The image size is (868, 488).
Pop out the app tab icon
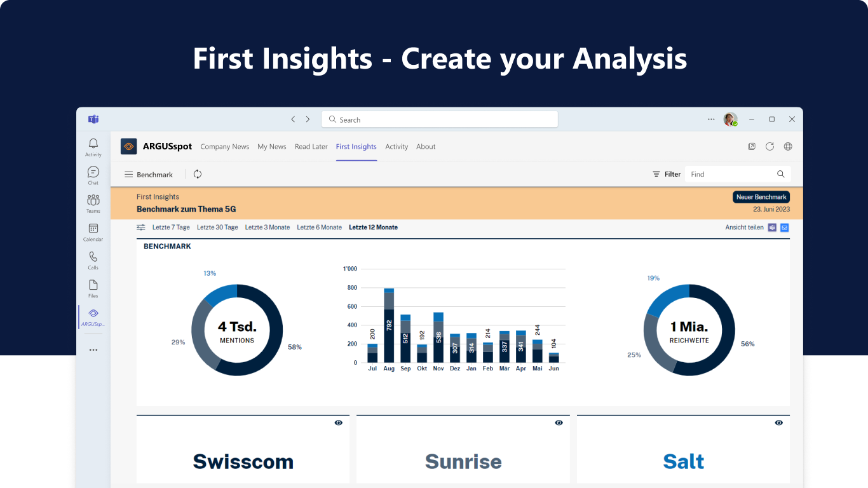(x=752, y=146)
